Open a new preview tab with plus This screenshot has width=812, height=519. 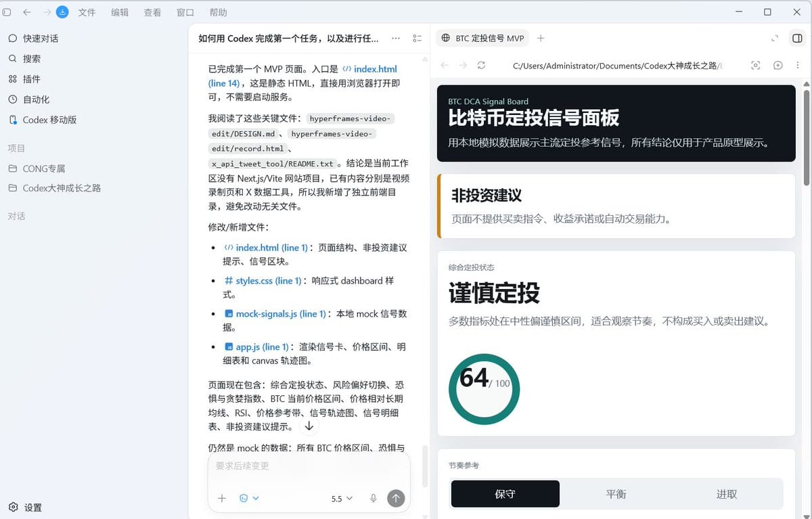pyautogui.click(x=541, y=39)
